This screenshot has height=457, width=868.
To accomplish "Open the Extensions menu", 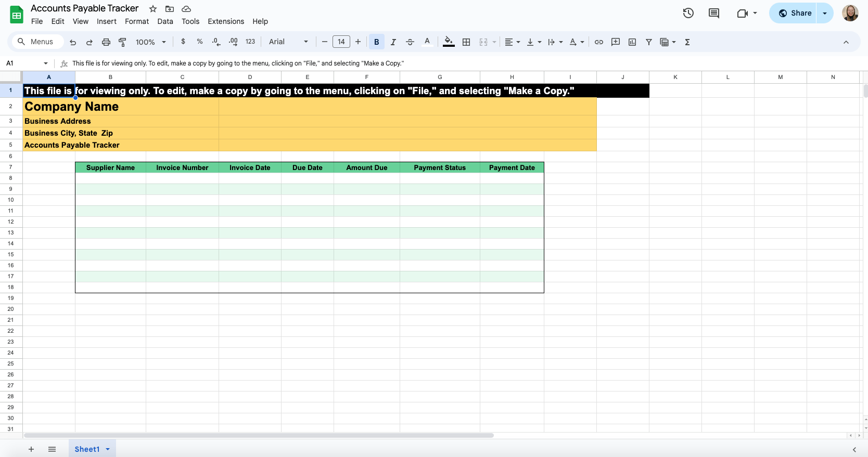I will (x=226, y=21).
